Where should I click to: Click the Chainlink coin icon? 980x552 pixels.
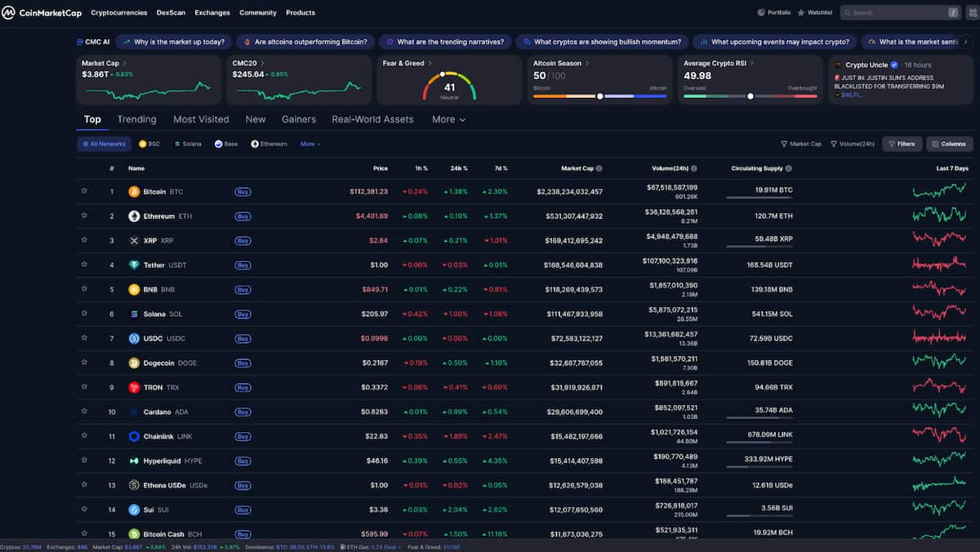pos(134,436)
